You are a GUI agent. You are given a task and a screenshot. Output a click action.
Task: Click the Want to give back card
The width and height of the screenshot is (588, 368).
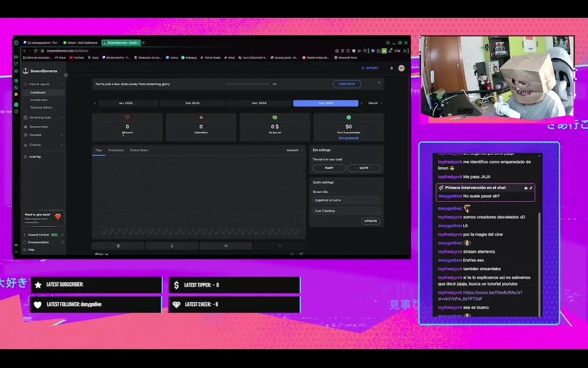click(x=43, y=218)
